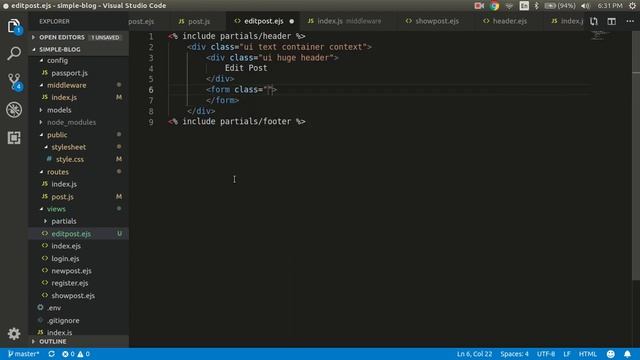
Task: Open the Bluetooth tray indicator
Action: coord(536,6)
